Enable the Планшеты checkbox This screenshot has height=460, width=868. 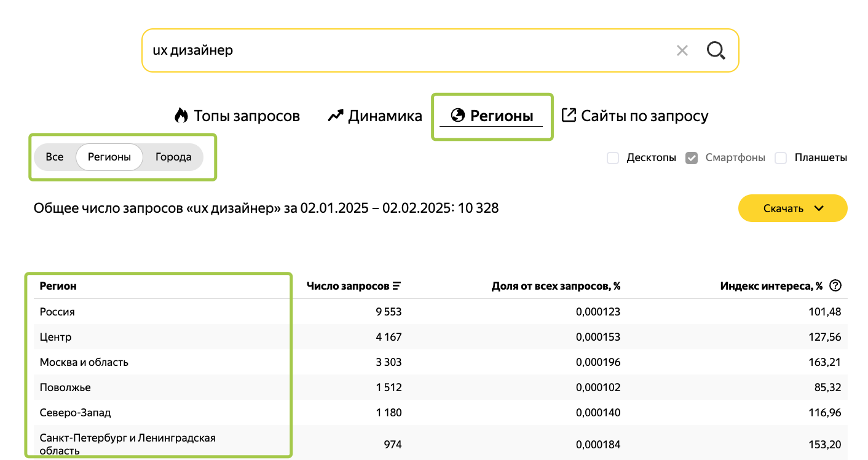781,158
